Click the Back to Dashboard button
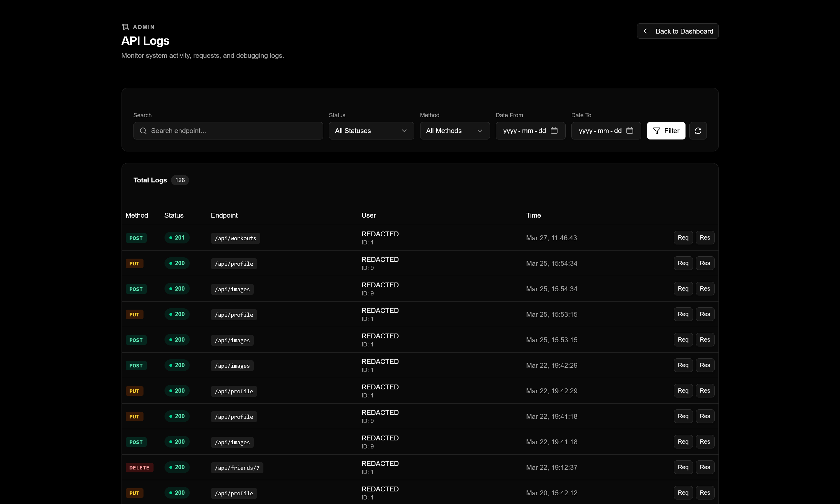Image resolution: width=840 pixels, height=504 pixels. [x=677, y=31]
